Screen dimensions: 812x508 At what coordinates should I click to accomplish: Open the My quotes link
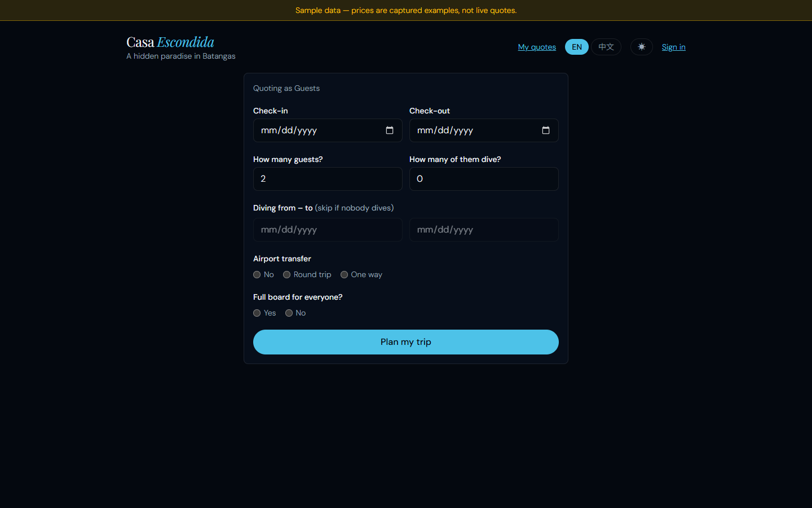tap(537, 47)
